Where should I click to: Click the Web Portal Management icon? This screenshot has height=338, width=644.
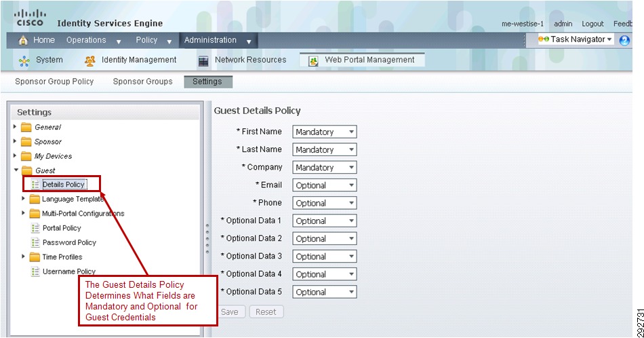click(x=313, y=61)
